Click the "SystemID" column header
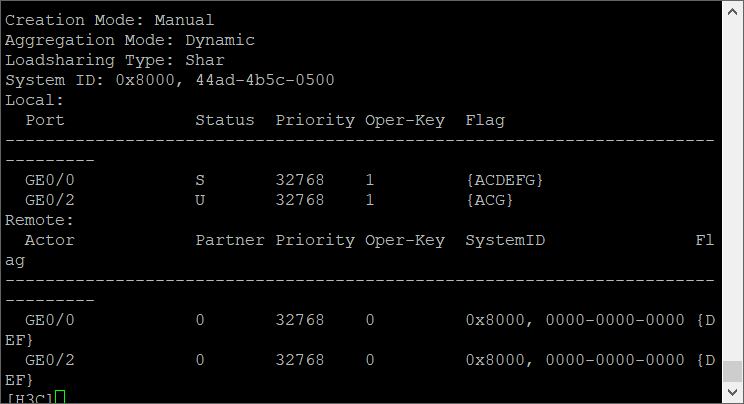The height and width of the screenshot is (404, 744). click(505, 240)
